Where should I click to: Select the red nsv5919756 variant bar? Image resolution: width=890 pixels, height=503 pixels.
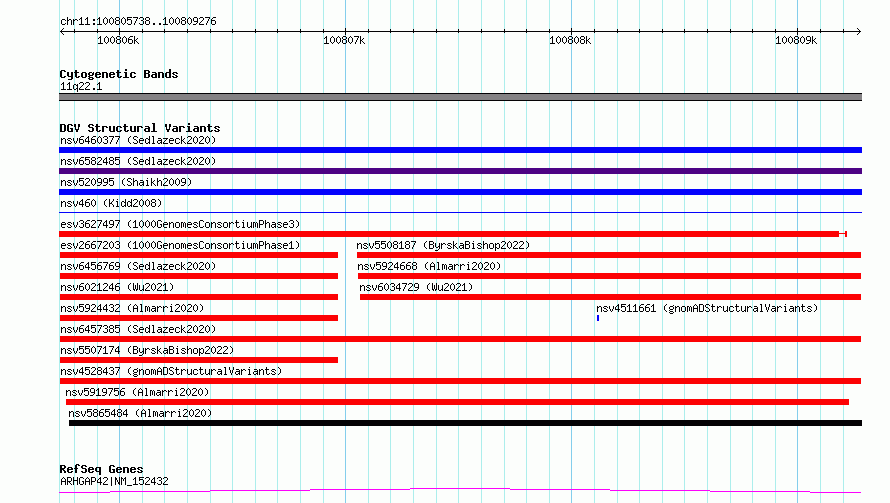pos(457,402)
